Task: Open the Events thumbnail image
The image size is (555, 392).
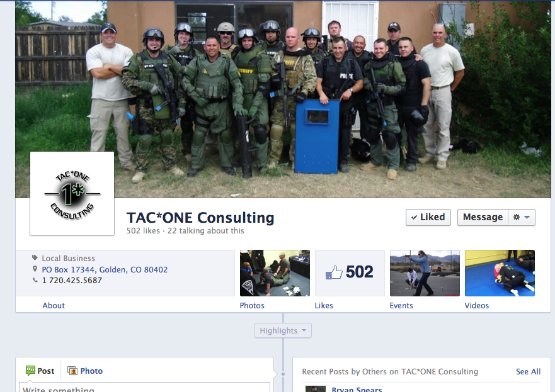Action: 425,273
